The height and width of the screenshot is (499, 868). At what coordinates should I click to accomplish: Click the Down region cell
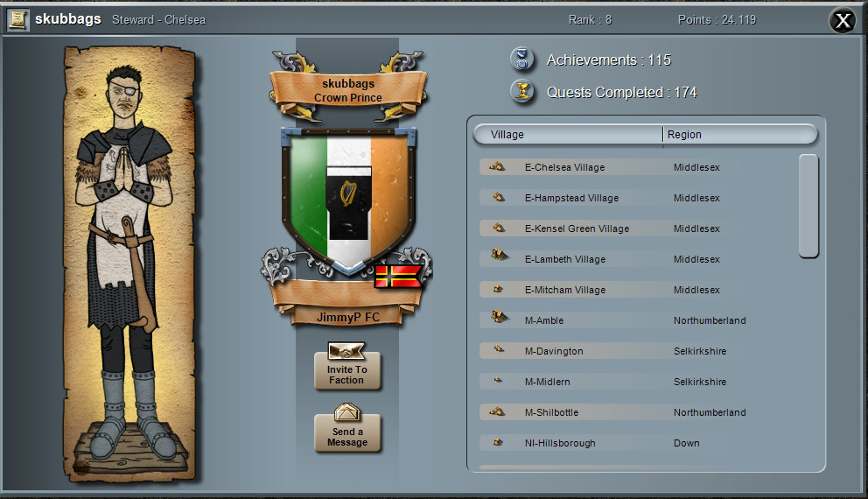[x=686, y=443]
